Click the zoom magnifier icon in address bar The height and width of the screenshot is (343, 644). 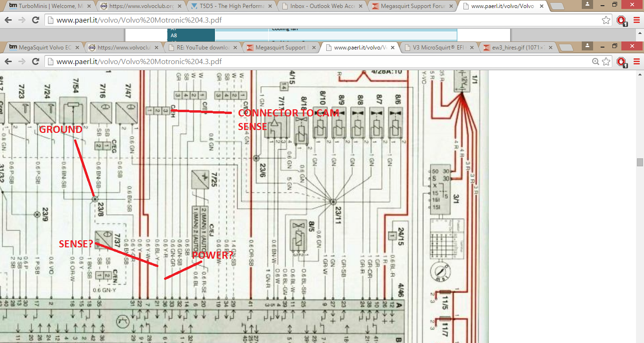pyautogui.click(x=596, y=62)
